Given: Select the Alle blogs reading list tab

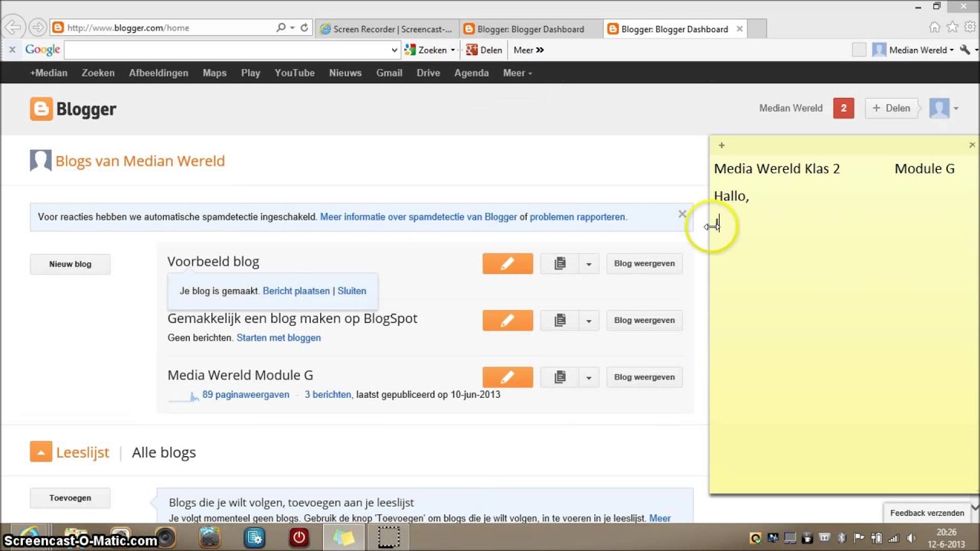Looking at the screenshot, I should coord(164,452).
